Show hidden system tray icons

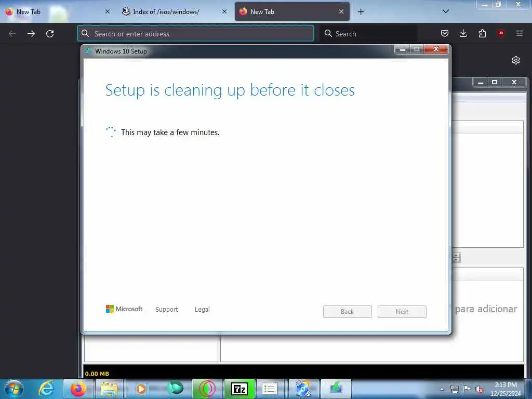442,390
